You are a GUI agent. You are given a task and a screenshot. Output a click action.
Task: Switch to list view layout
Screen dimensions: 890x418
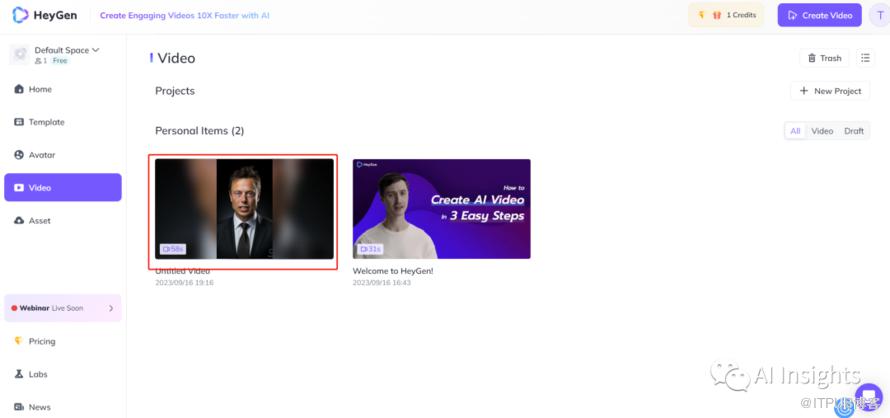[x=865, y=58]
